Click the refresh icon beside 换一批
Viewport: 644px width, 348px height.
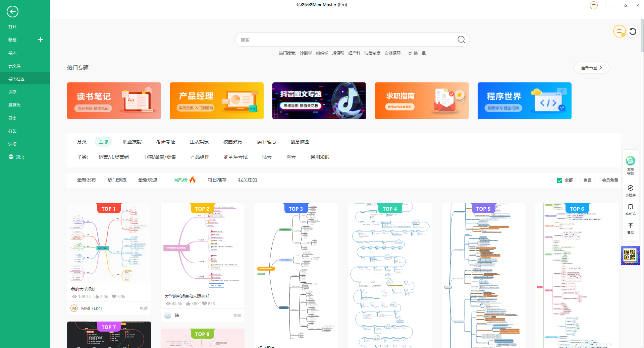tap(410, 54)
